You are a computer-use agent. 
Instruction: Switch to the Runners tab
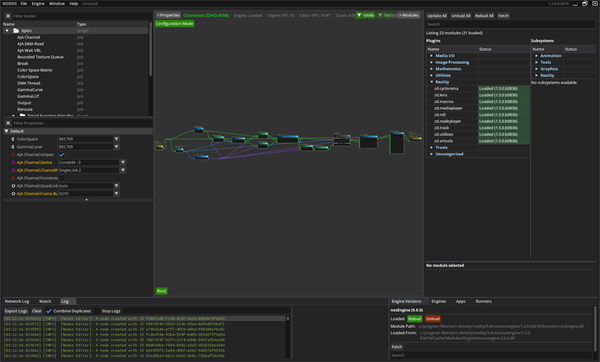[484, 302]
